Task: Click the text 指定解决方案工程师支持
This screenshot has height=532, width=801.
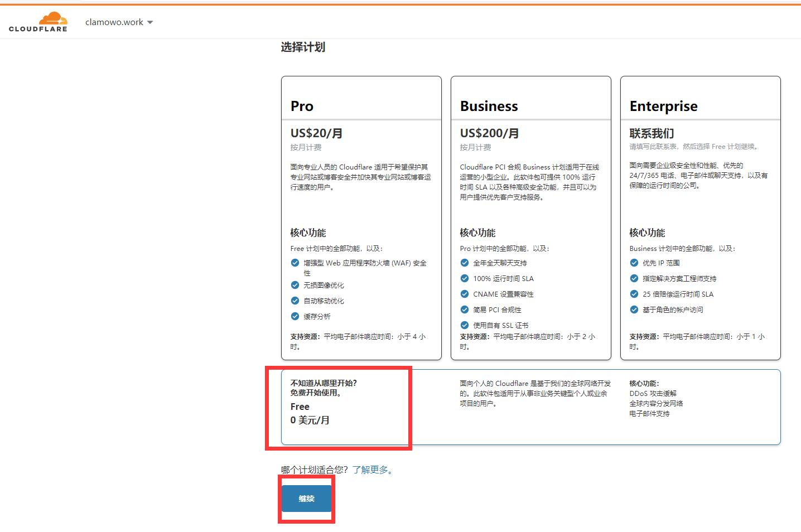Action: tap(679, 278)
